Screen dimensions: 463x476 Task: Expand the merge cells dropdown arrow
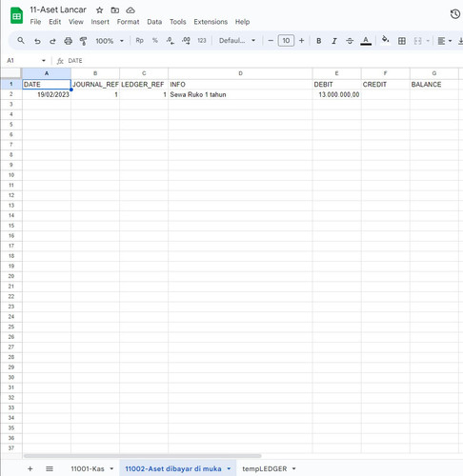[x=428, y=41]
